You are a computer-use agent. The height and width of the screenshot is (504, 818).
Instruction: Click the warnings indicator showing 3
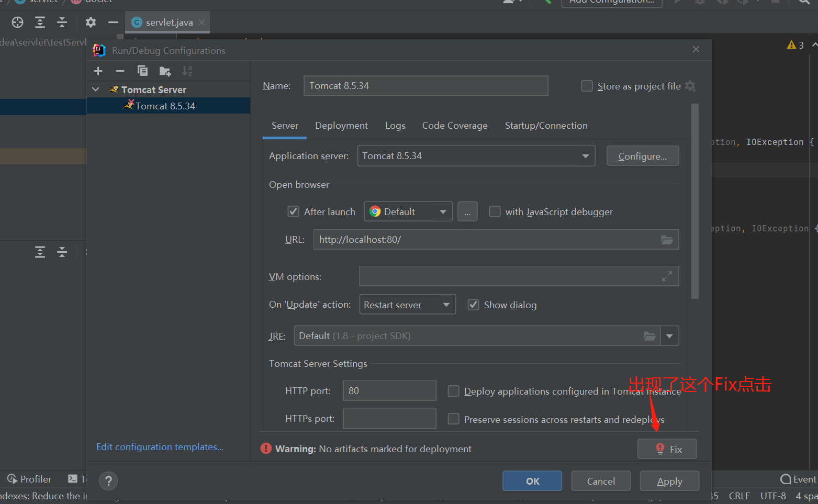click(x=795, y=45)
